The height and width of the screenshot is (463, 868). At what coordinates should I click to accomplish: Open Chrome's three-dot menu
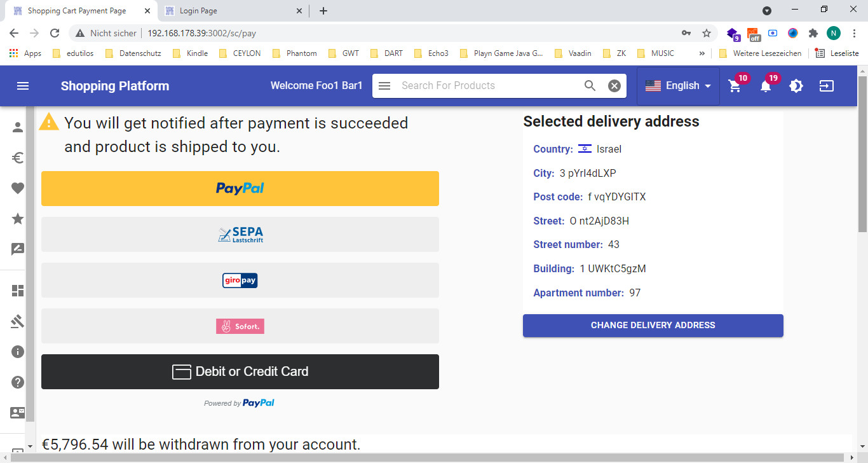point(855,33)
